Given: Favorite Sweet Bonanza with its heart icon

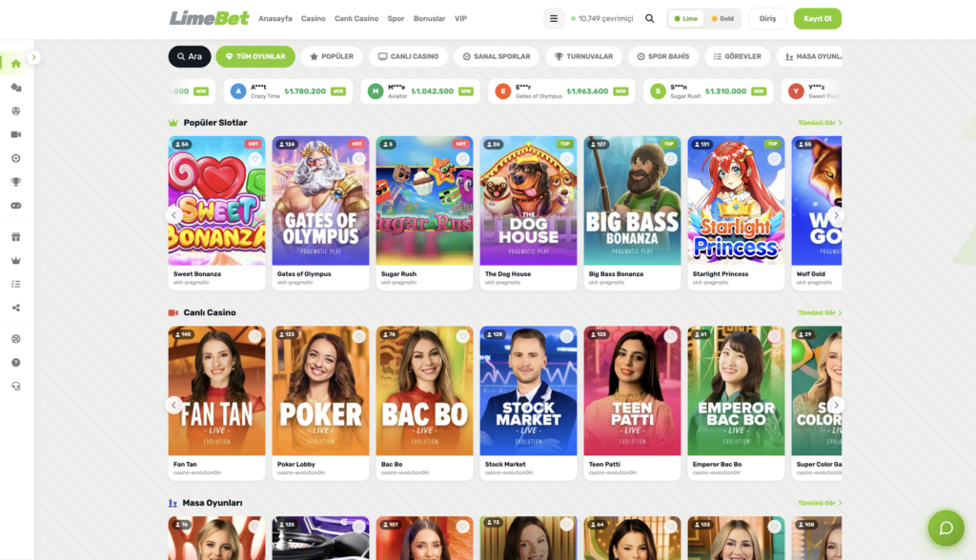Looking at the screenshot, I should point(254,159).
